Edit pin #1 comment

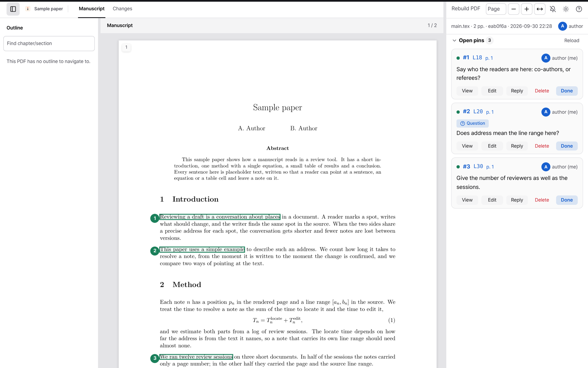492,91
